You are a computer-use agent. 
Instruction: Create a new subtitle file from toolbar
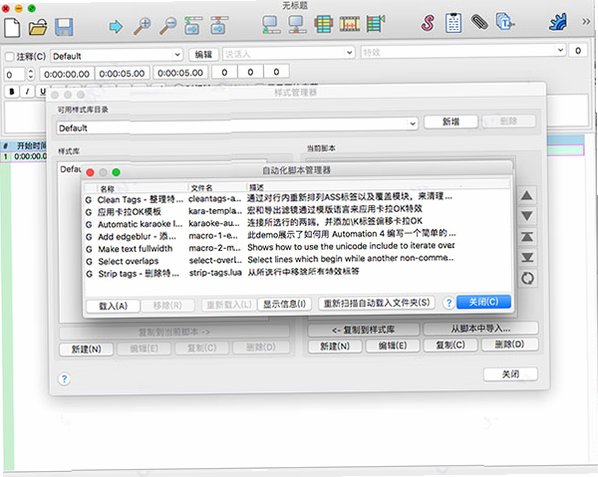pyautogui.click(x=12, y=27)
